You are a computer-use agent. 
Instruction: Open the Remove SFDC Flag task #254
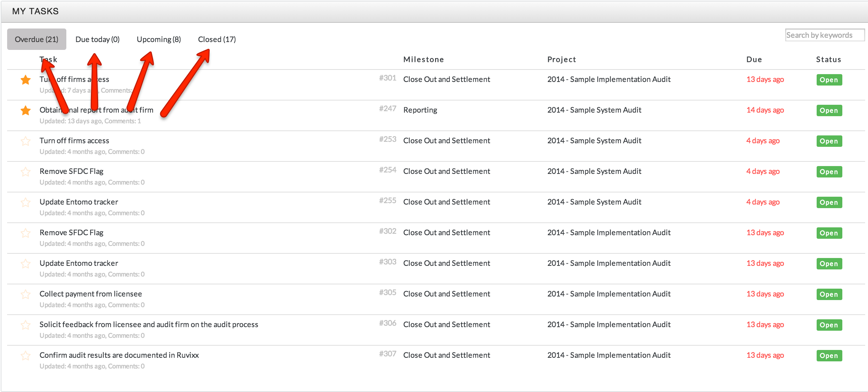(71, 171)
